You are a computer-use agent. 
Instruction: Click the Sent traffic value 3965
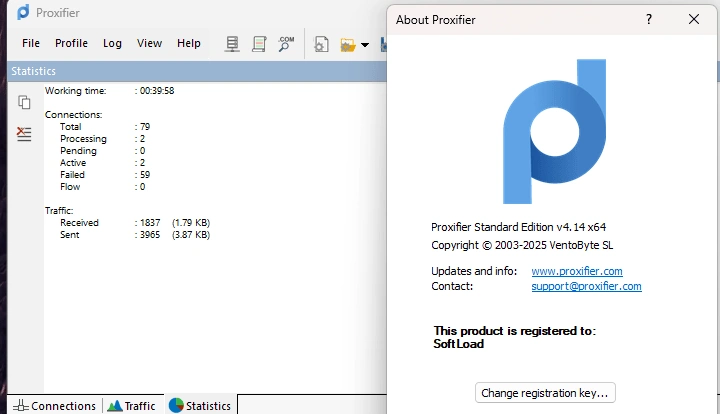click(x=150, y=235)
